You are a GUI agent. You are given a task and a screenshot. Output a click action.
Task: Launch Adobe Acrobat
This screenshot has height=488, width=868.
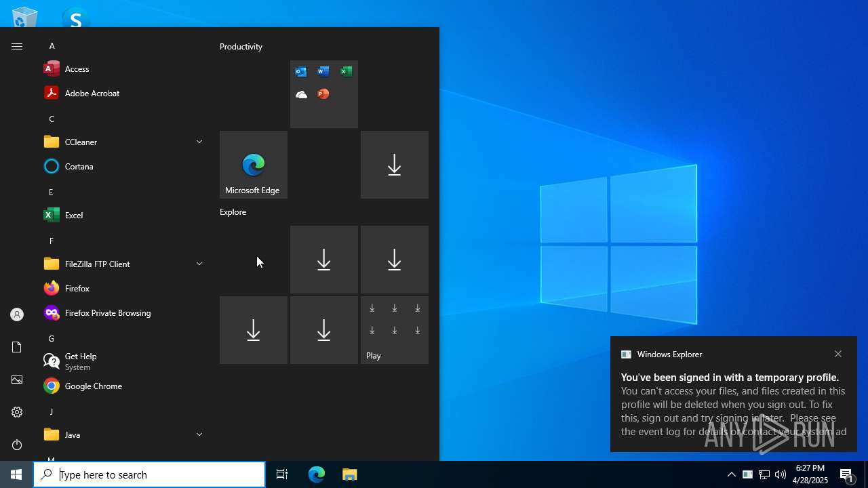point(123,93)
